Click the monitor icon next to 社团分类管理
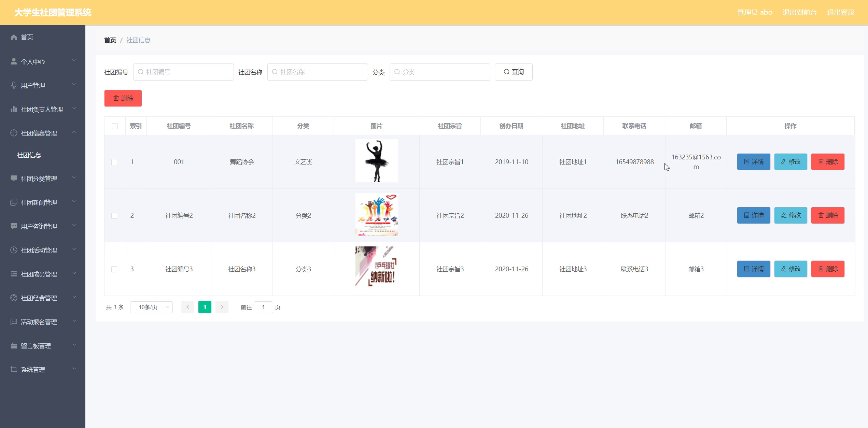 tap(14, 179)
